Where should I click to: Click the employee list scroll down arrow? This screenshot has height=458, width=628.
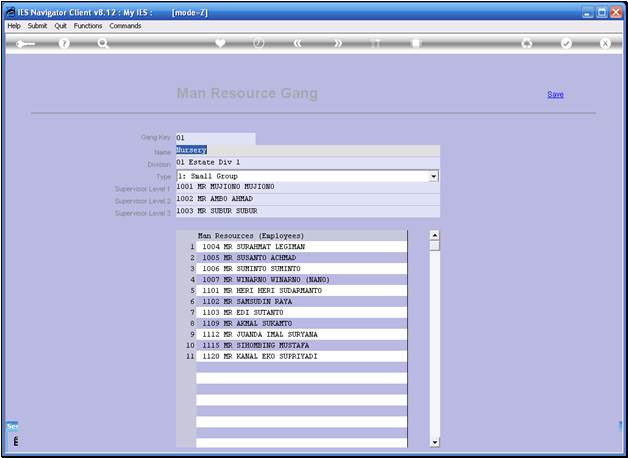pos(435,442)
